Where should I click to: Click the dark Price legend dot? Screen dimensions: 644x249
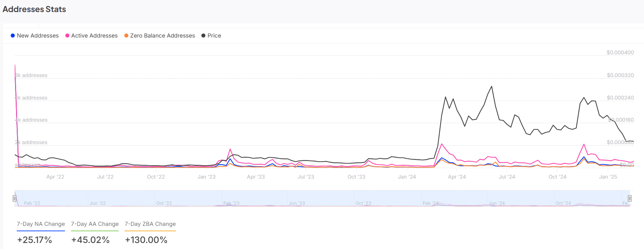point(203,36)
